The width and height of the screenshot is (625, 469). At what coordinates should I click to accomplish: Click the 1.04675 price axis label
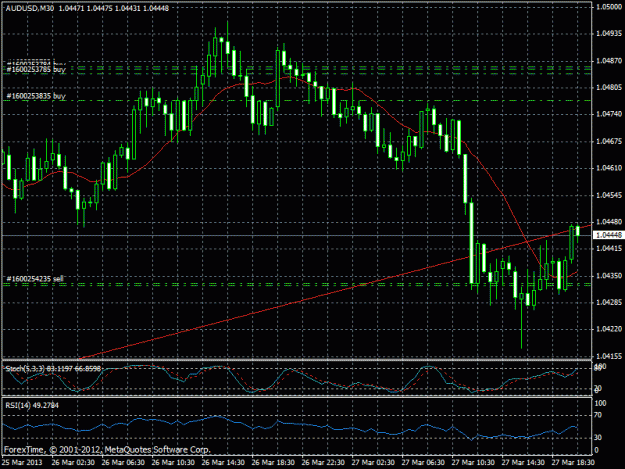click(x=609, y=141)
